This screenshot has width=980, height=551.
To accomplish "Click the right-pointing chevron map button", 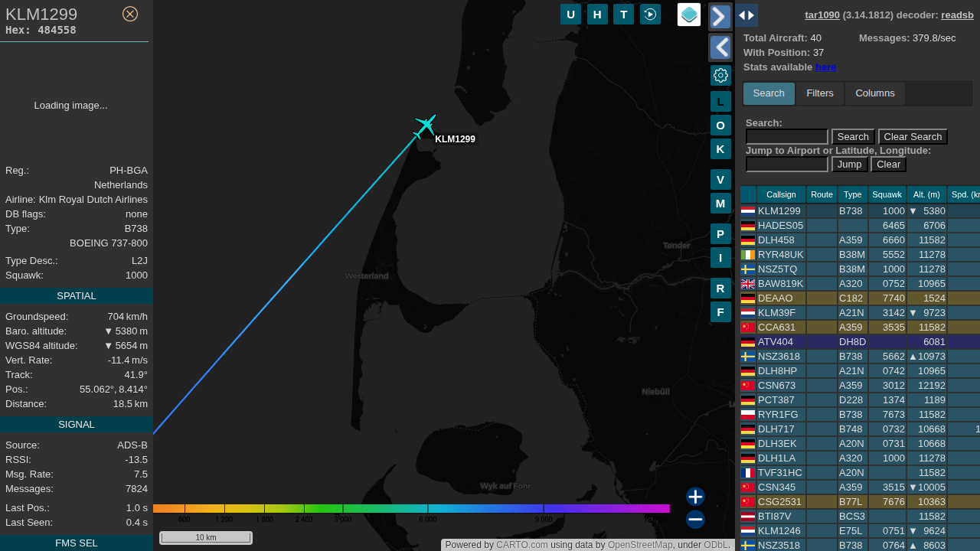I will pyautogui.click(x=720, y=17).
